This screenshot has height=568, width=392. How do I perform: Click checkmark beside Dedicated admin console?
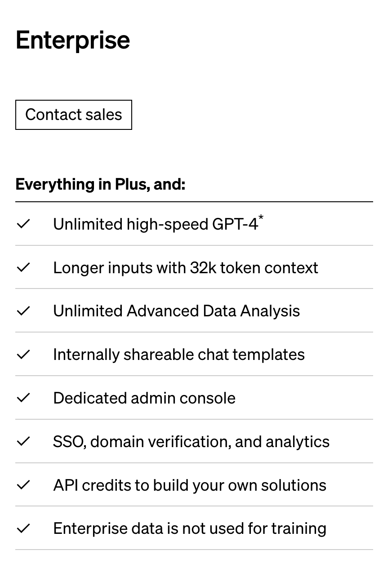click(x=23, y=398)
